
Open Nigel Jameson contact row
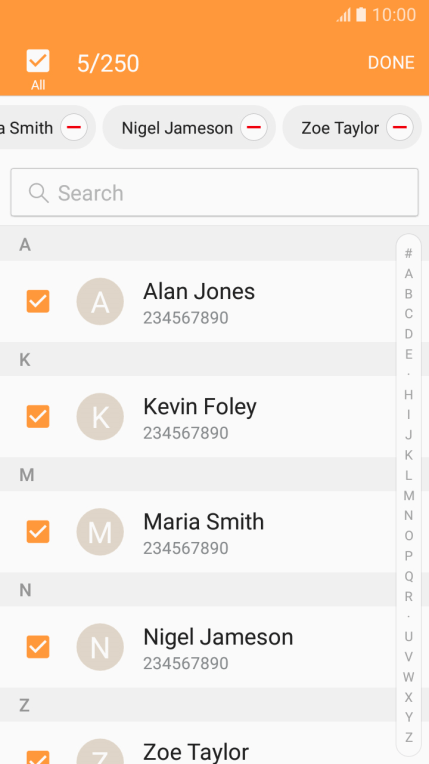pos(197,647)
